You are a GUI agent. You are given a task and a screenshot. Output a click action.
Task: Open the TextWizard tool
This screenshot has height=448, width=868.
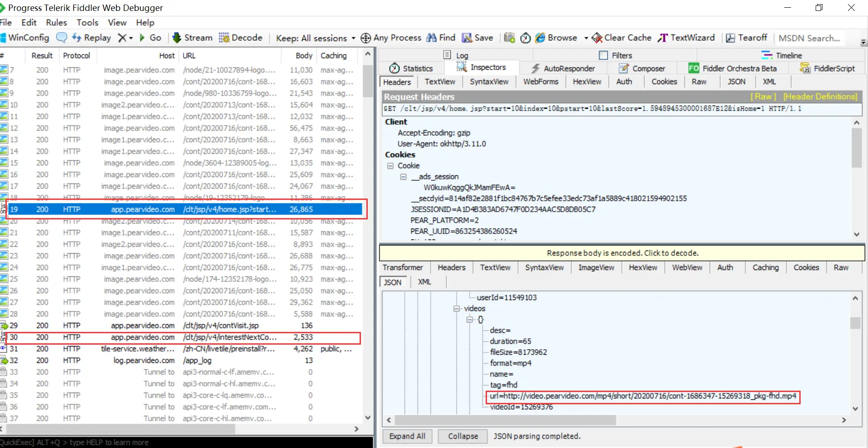point(686,38)
